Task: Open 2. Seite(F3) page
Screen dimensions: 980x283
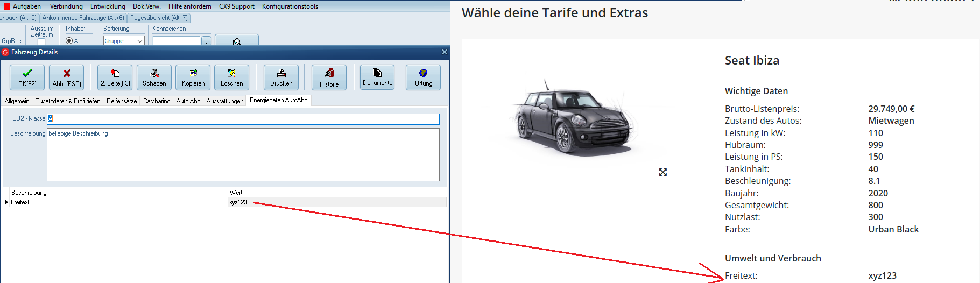Action: 115,77
